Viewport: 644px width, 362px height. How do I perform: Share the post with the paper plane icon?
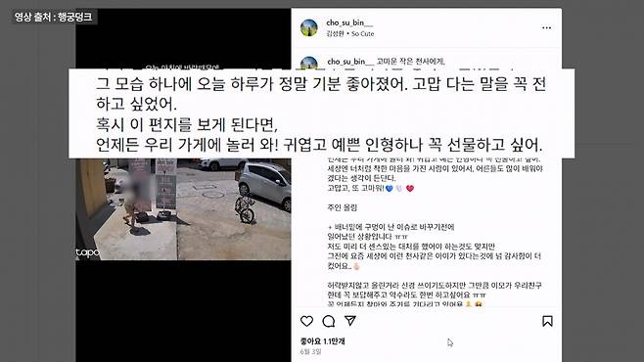[x=350, y=321]
